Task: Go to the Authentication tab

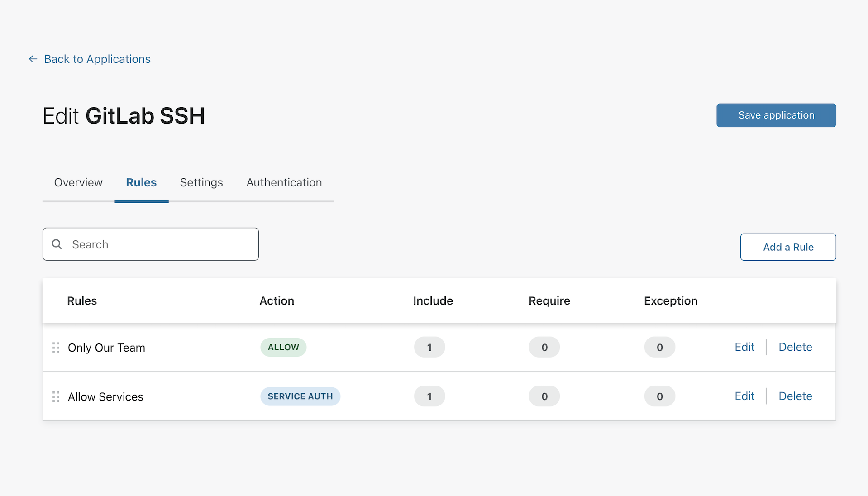Action: (284, 182)
